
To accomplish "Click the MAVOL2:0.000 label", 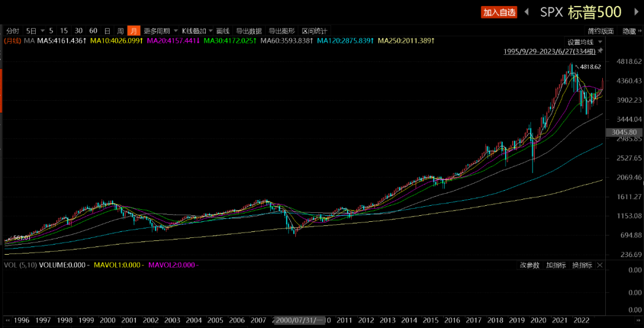I will [174, 265].
